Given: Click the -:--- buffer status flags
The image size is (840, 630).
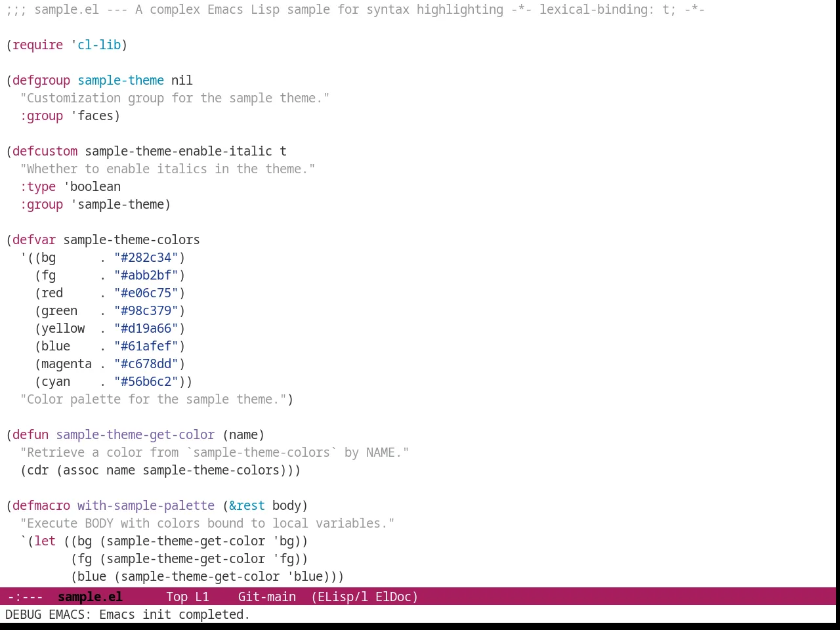Looking at the screenshot, I should point(25,597).
